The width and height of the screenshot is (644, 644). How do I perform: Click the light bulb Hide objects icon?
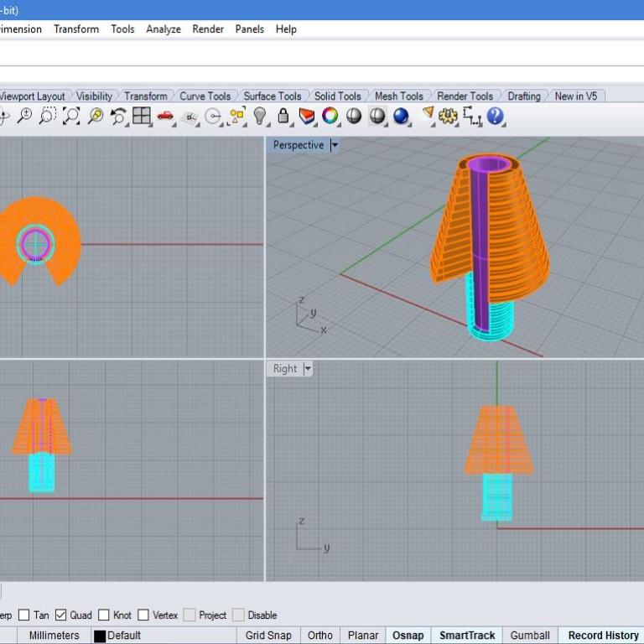pos(260,117)
